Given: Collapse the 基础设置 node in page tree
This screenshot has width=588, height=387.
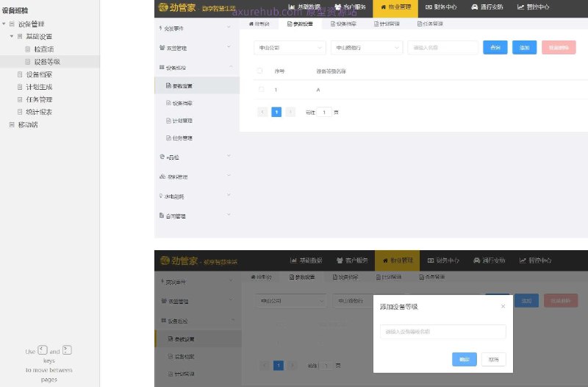Looking at the screenshot, I should click(x=11, y=36).
